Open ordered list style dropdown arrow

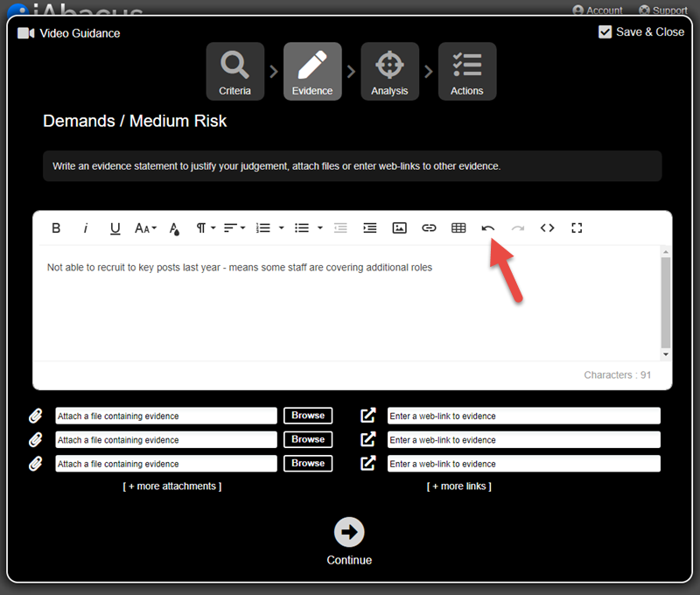(281, 228)
